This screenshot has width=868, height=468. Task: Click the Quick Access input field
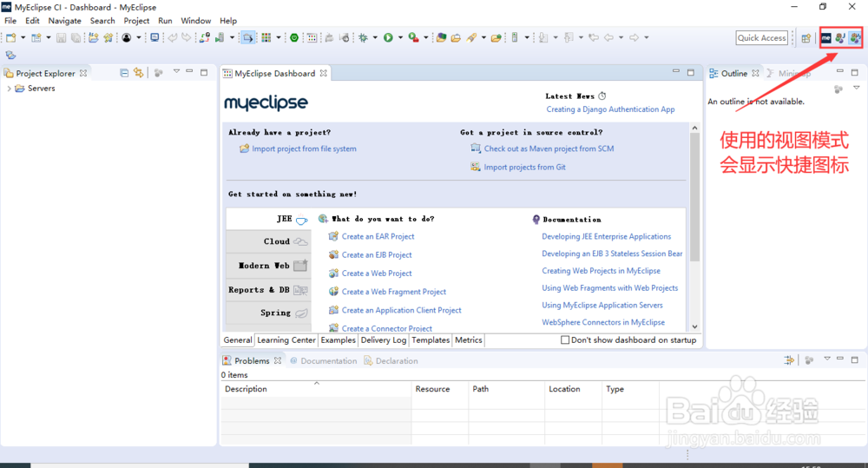pyautogui.click(x=762, y=37)
